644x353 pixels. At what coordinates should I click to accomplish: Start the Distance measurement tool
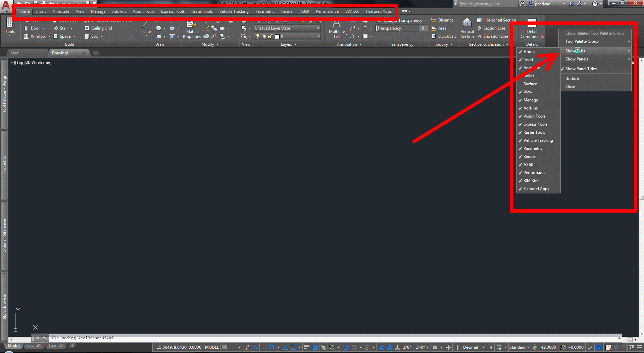pyautogui.click(x=442, y=20)
